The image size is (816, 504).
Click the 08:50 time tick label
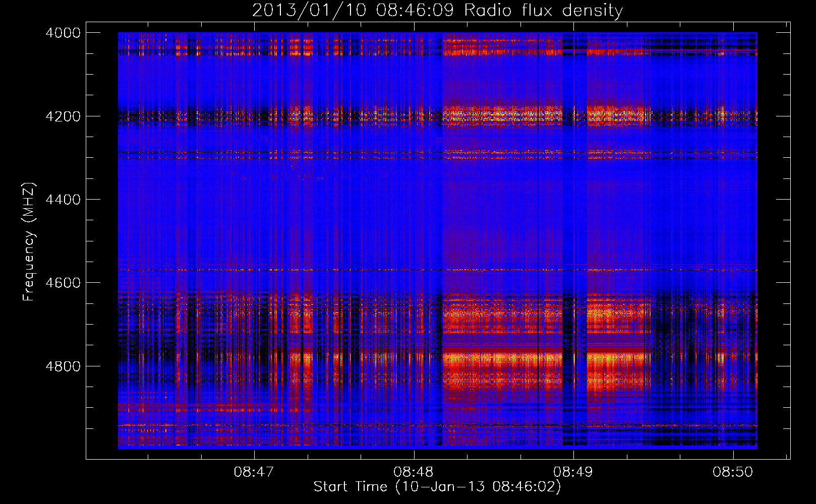click(x=733, y=472)
